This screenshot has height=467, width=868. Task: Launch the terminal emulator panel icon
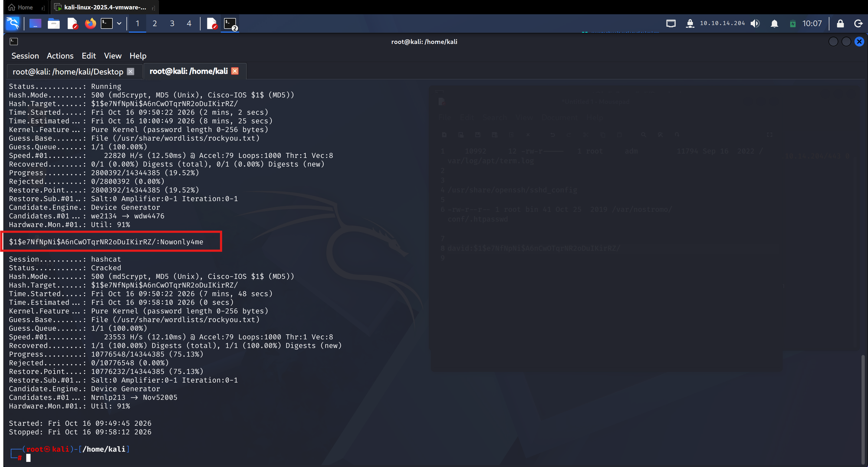107,23
